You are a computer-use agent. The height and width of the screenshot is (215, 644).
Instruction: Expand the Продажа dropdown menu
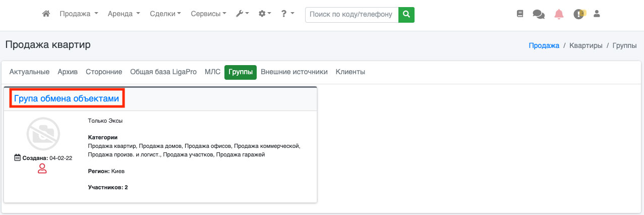pos(79,14)
